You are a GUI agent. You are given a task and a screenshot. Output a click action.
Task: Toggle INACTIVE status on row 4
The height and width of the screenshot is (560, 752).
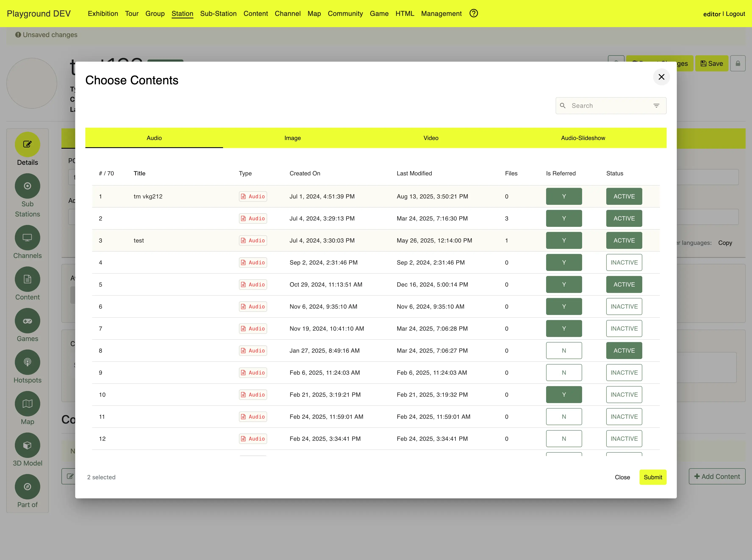pos(624,262)
